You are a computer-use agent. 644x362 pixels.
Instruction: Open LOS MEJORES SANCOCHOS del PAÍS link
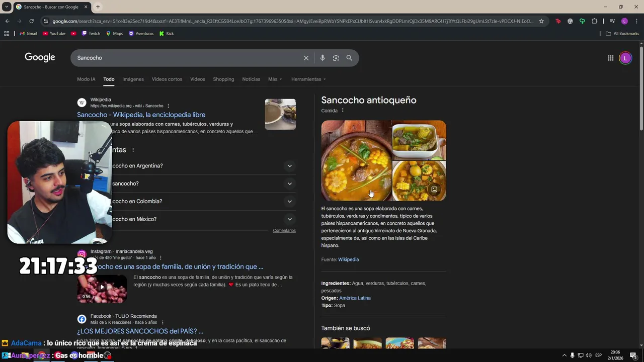[140, 331]
